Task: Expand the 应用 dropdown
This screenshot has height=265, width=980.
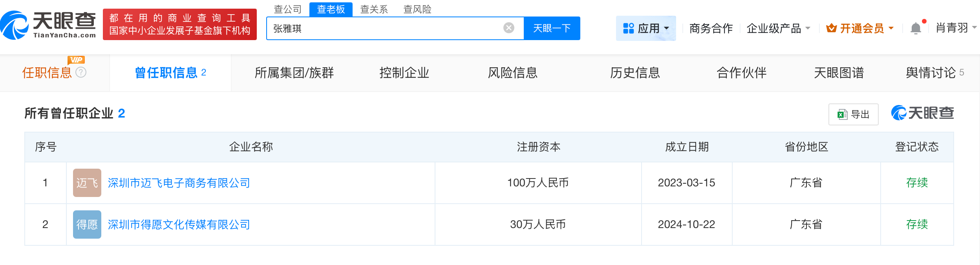Action: pyautogui.click(x=646, y=28)
